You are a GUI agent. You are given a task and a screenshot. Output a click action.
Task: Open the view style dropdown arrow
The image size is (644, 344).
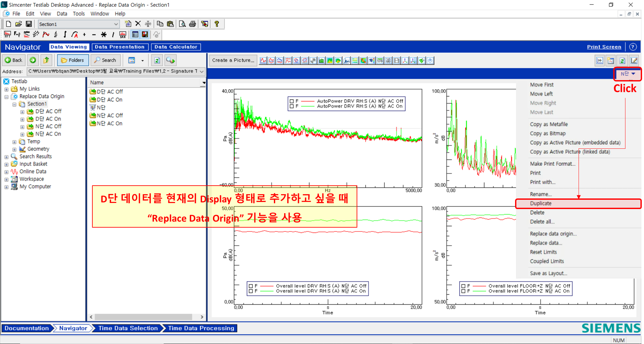(x=142, y=60)
